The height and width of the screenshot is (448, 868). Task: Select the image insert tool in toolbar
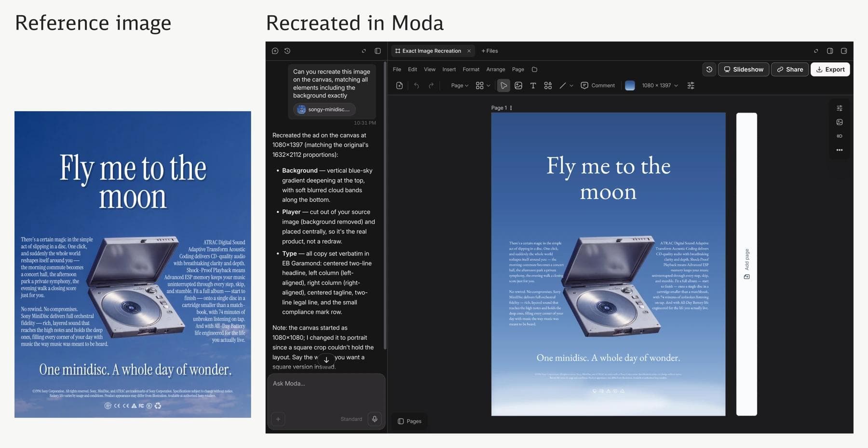pos(518,85)
